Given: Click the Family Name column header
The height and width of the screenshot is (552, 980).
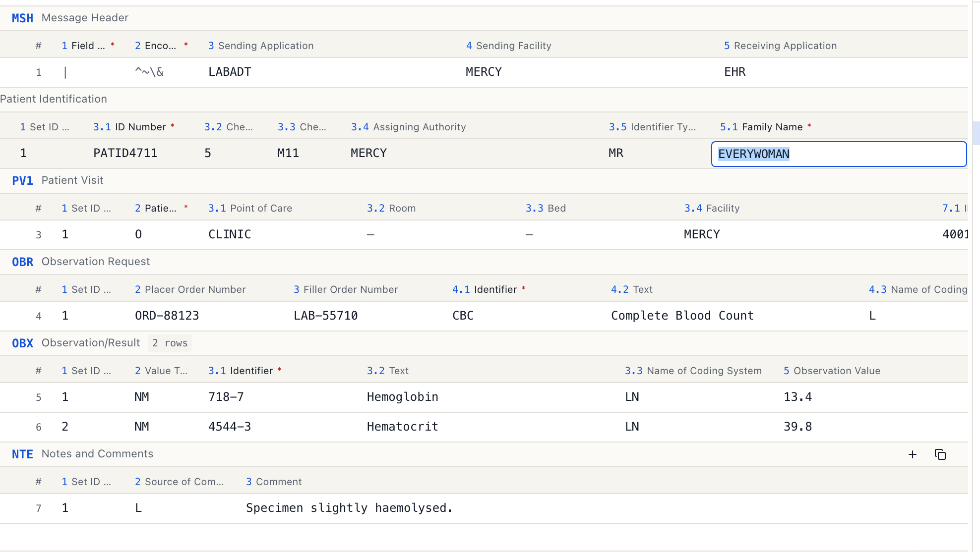Looking at the screenshot, I should 765,127.
